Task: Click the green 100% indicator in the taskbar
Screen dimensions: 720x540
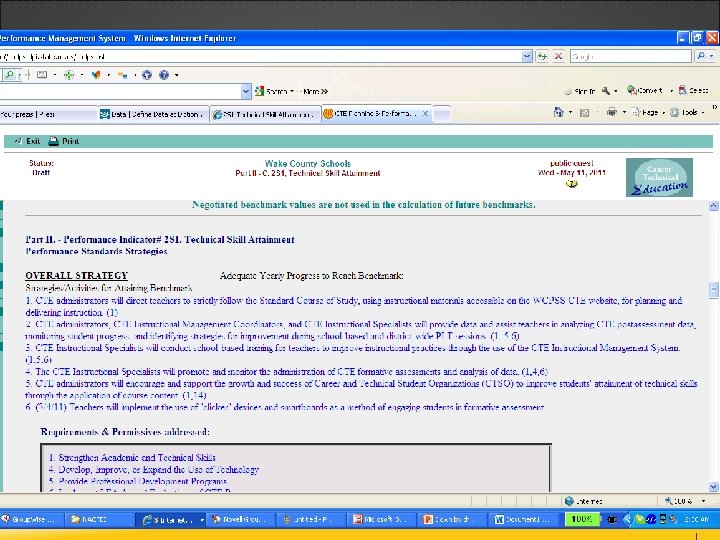Action: pyautogui.click(x=582, y=519)
